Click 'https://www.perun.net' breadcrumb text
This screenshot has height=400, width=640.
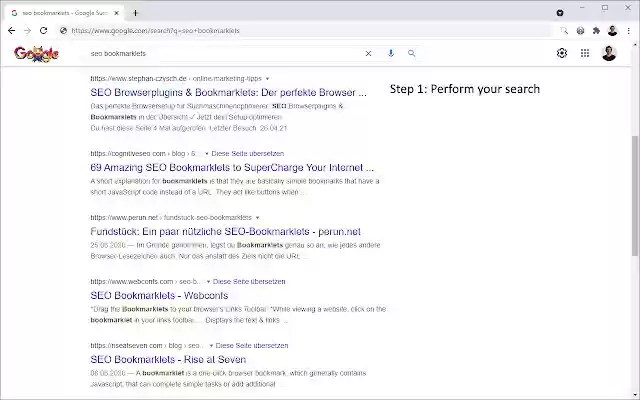coord(124,218)
